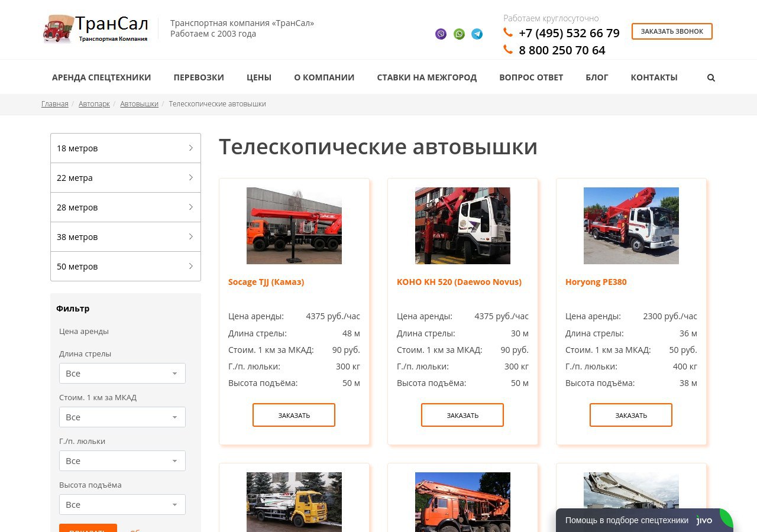Open the Длина стрелы dropdown
Image resolution: width=757 pixels, height=532 pixels.
coord(122,374)
